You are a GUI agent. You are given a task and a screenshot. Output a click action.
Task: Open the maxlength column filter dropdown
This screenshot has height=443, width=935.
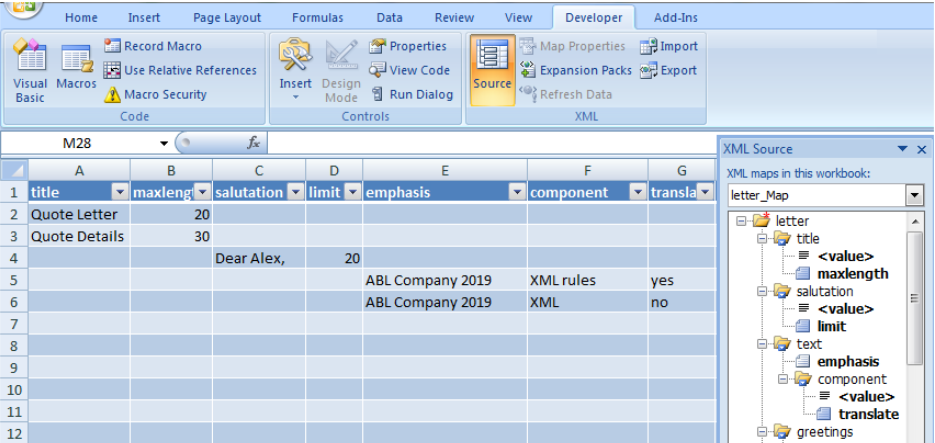point(203,192)
